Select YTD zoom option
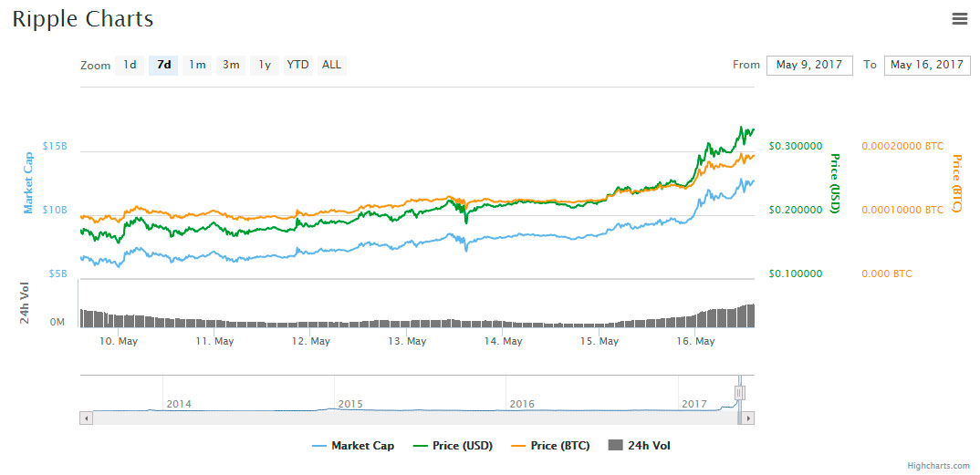Viewport: 980px width, 475px height. (298, 65)
